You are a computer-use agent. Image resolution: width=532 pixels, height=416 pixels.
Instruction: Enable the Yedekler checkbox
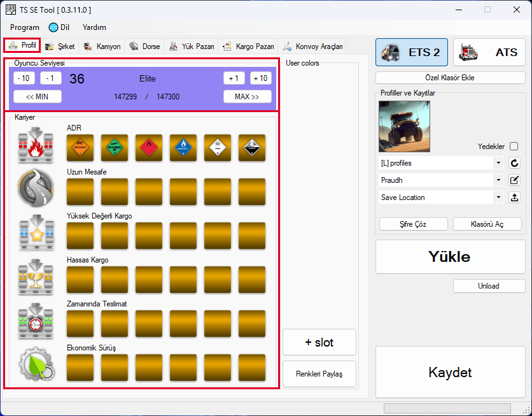(x=514, y=146)
